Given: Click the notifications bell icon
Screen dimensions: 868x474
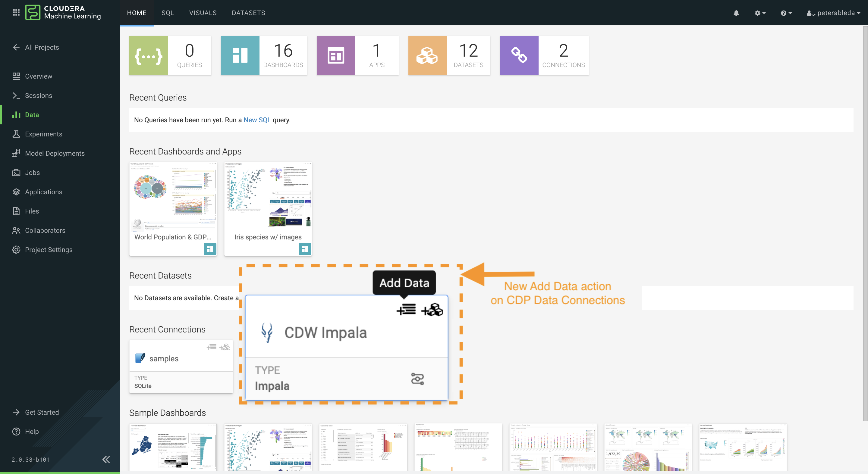Looking at the screenshot, I should [x=736, y=13].
